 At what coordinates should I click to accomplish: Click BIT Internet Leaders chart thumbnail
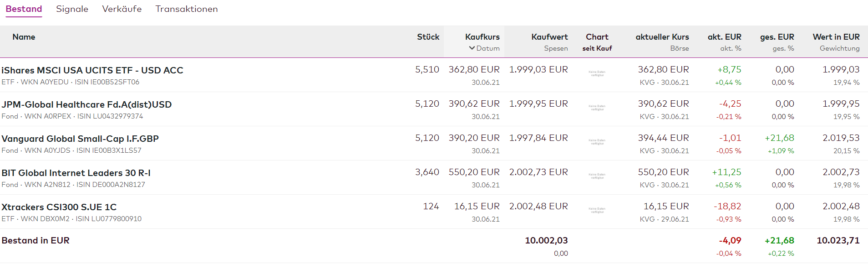(x=597, y=176)
